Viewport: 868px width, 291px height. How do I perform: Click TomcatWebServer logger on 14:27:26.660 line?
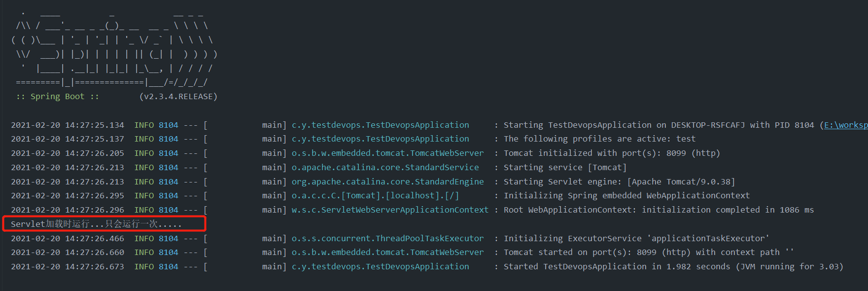[x=388, y=253]
